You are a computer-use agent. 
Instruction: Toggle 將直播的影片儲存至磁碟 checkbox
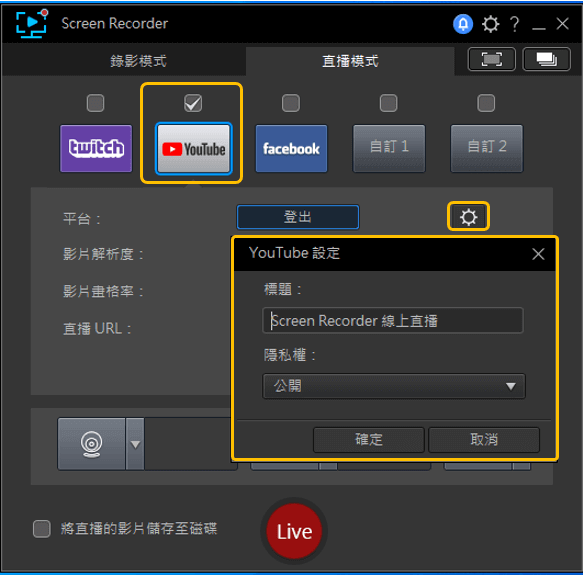pos(42,529)
